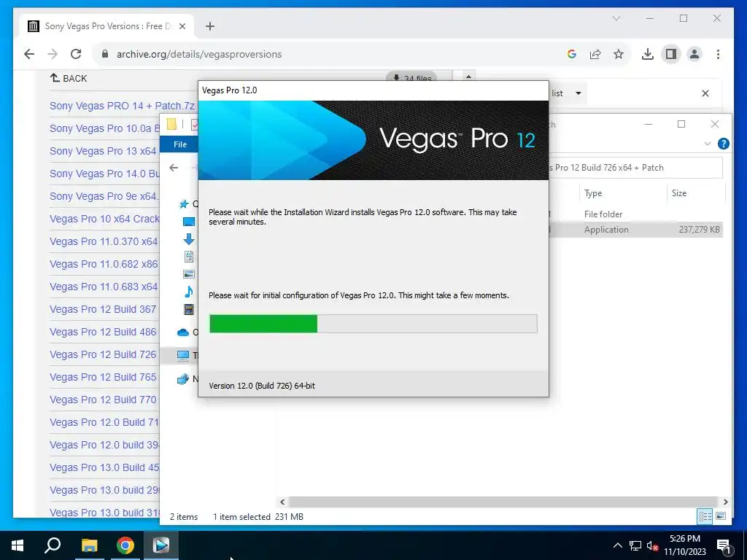Open Vegas Pro 10 x64 Crack link

(104, 219)
